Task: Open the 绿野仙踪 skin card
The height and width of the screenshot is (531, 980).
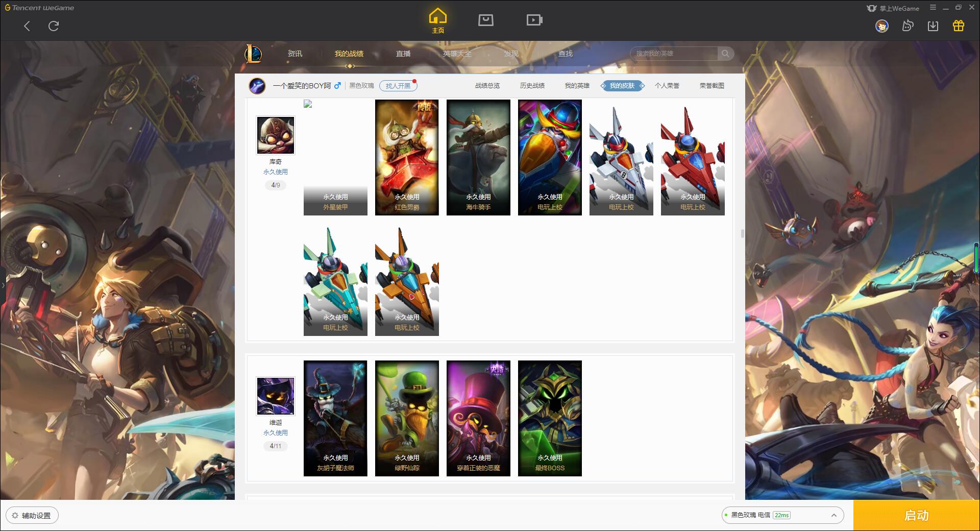Action: [407, 418]
